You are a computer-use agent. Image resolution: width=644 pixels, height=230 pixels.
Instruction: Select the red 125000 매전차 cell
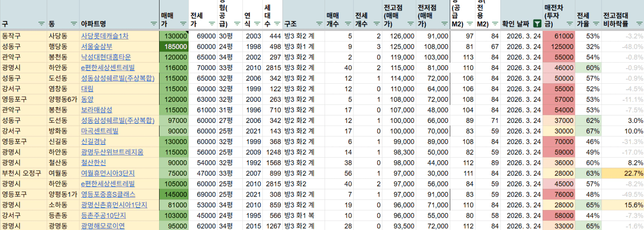[x=559, y=46]
